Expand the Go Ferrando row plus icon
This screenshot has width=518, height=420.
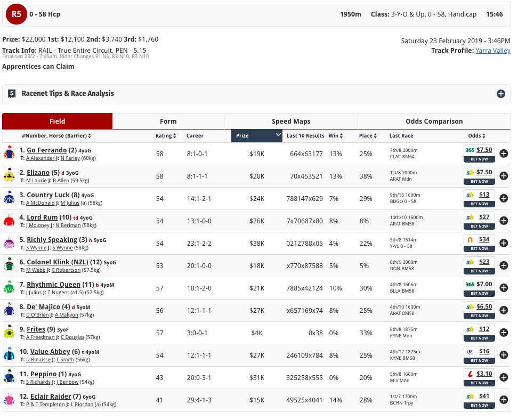(x=504, y=154)
